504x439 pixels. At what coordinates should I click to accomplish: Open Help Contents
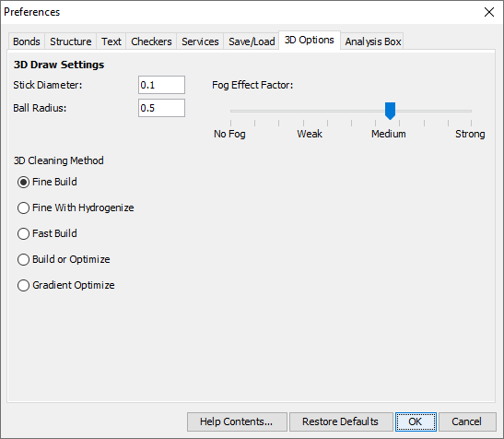click(x=237, y=421)
